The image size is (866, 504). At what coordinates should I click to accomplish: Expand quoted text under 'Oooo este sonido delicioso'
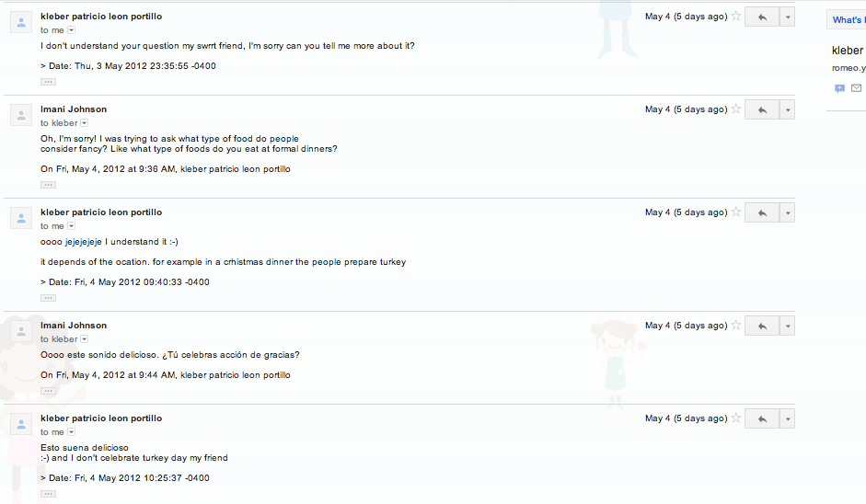coord(48,391)
